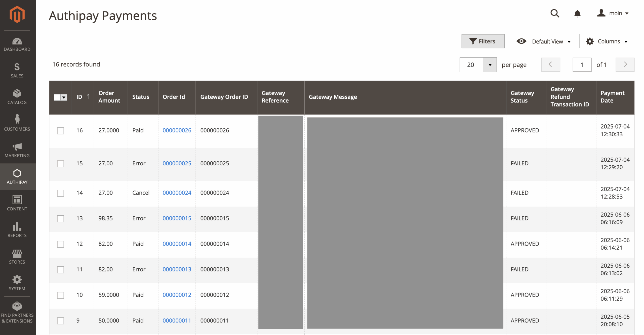
Task: Sort by Gateway Refund Transaction ID header
Action: point(571,97)
